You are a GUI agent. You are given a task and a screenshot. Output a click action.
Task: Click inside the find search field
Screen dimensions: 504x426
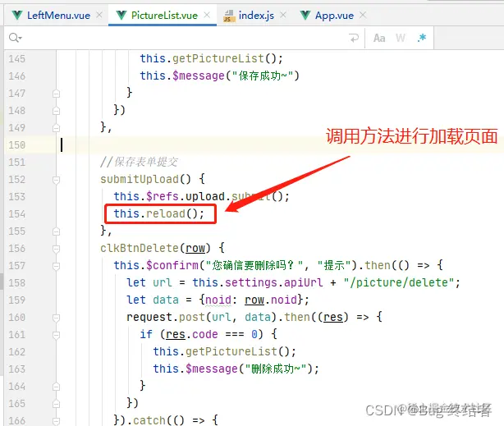(x=183, y=38)
